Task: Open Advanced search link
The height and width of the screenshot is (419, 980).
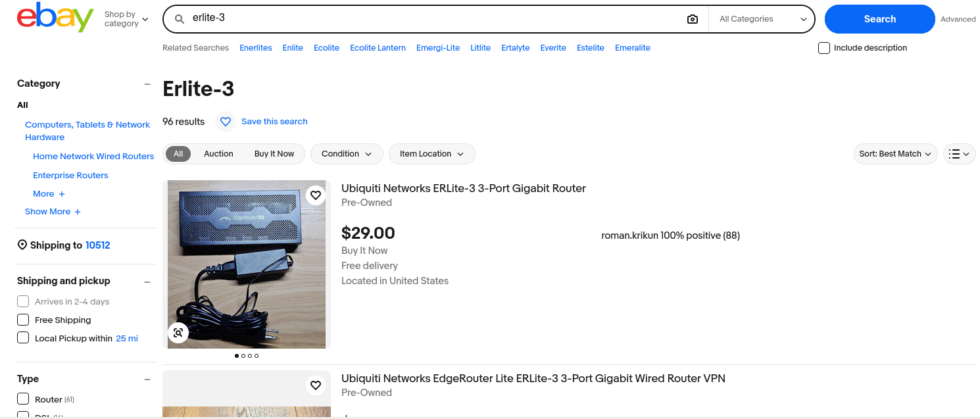Action: tap(958, 19)
